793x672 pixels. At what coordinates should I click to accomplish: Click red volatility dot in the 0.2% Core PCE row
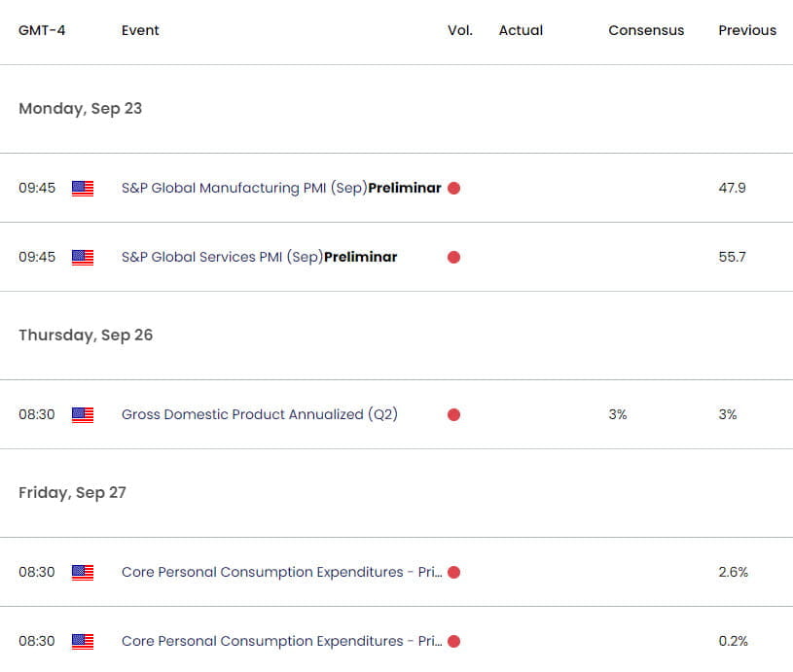pyautogui.click(x=453, y=641)
